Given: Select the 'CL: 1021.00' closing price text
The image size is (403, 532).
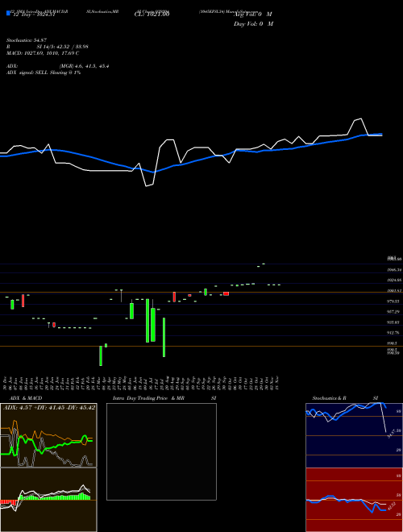Looking at the screenshot, I should [152, 15].
